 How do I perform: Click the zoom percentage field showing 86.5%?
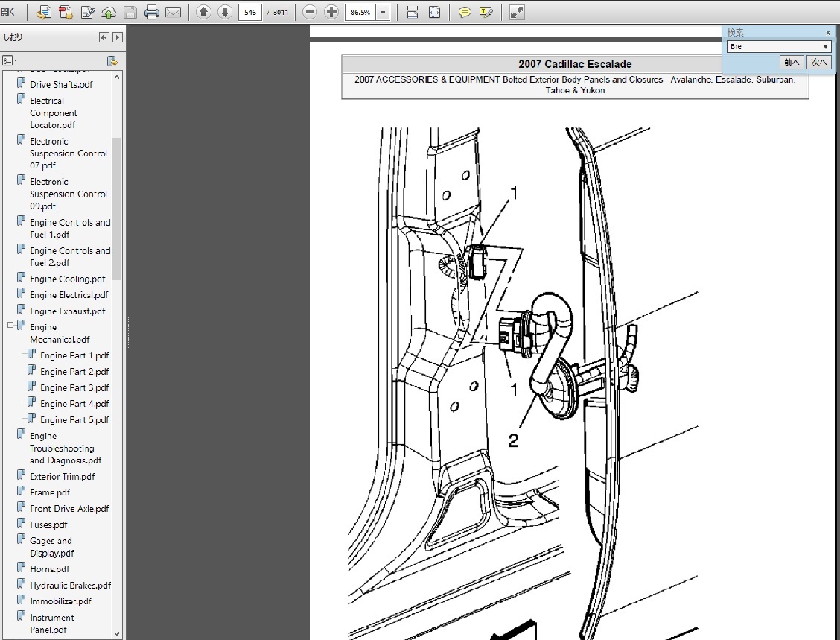[x=360, y=12]
